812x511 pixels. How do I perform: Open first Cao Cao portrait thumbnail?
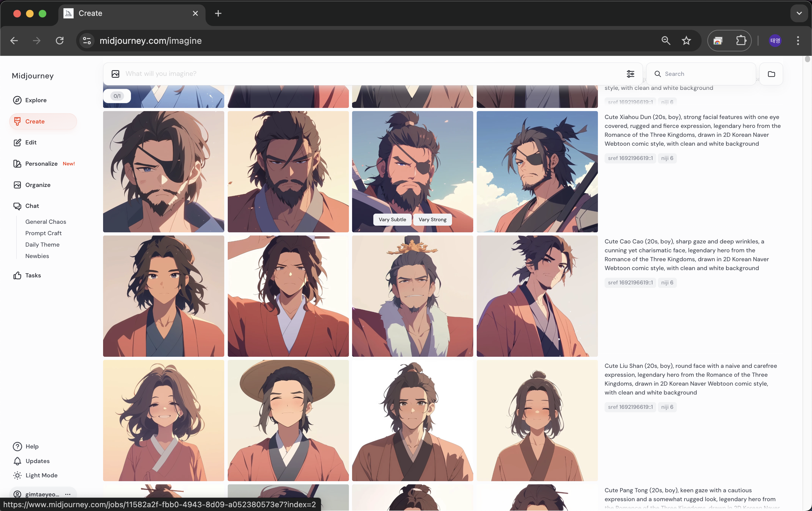pyautogui.click(x=164, y=296)
